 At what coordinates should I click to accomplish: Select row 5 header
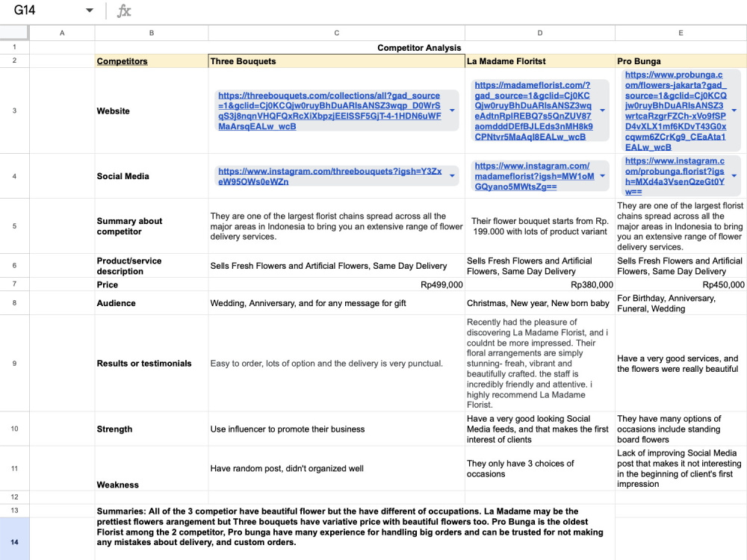[x=14, y=226]
